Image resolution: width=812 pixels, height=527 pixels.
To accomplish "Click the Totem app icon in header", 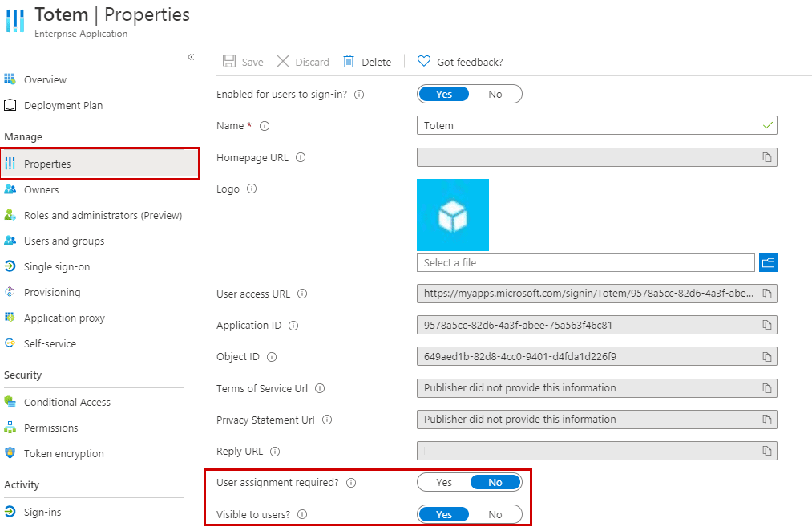I will (x=15, y=20).
